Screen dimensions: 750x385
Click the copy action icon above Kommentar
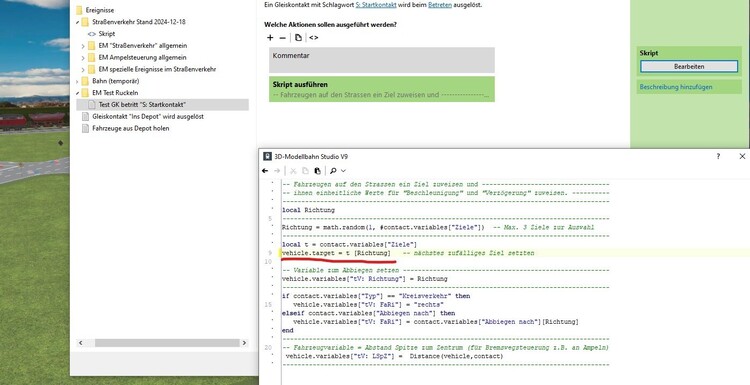(298, 38)
